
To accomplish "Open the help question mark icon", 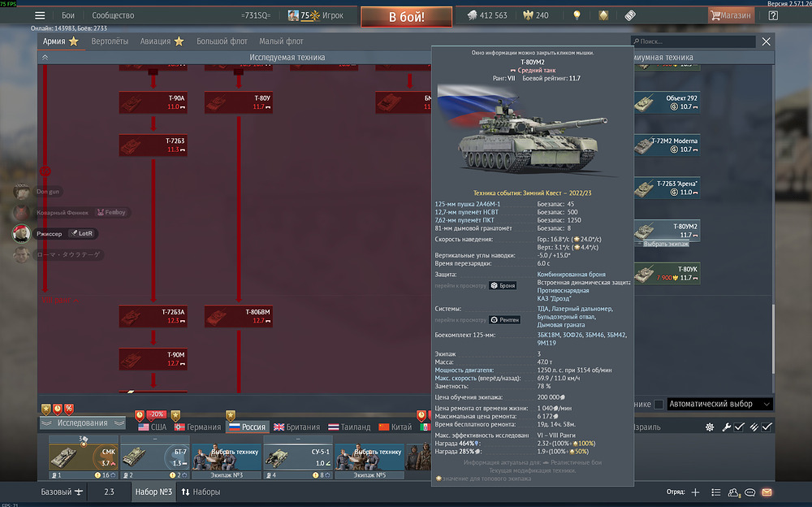I will pyautogui.click(x=773, y=15).
